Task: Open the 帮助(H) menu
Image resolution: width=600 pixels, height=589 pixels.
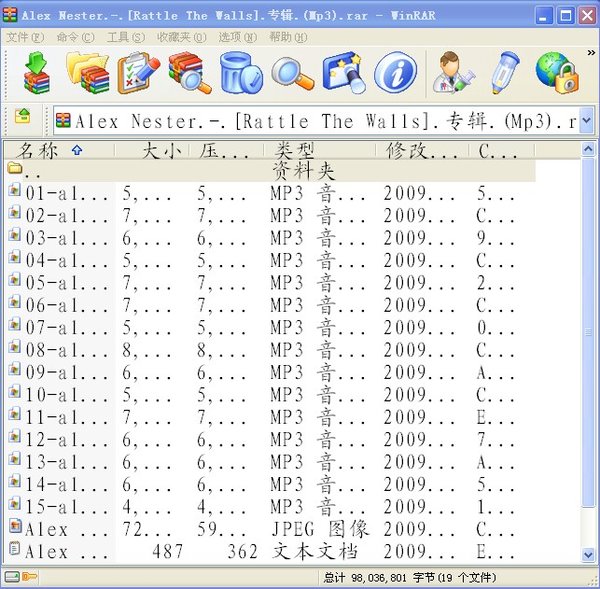Action: click(x=288, y=37)
